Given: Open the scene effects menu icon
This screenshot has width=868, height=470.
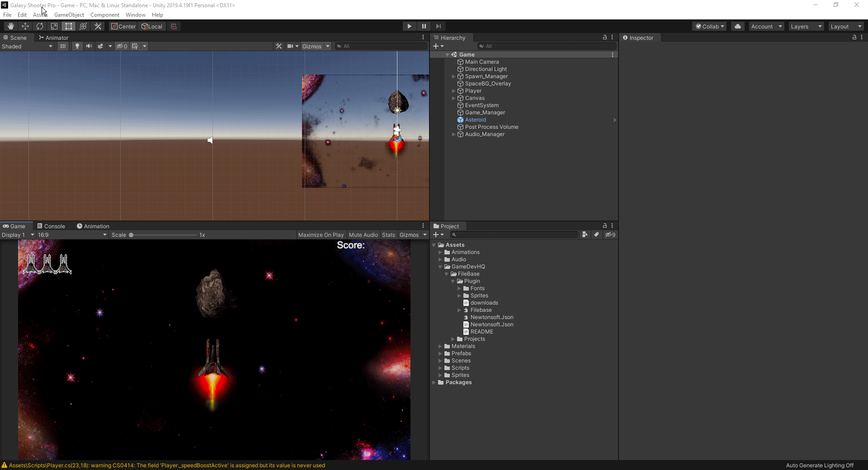Looking at the screenshot, I should click(x=101, y=46).
